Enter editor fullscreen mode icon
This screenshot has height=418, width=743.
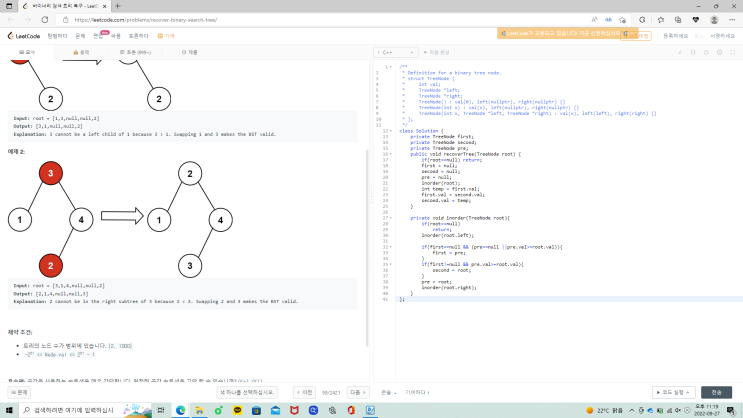733,51
